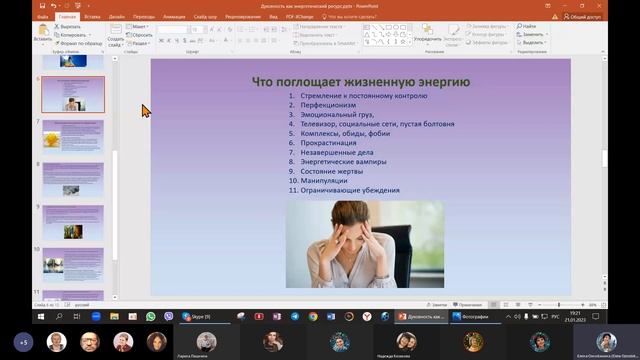
Task: Open Google Chrome from the taskbar
Action: coord(313,316)
